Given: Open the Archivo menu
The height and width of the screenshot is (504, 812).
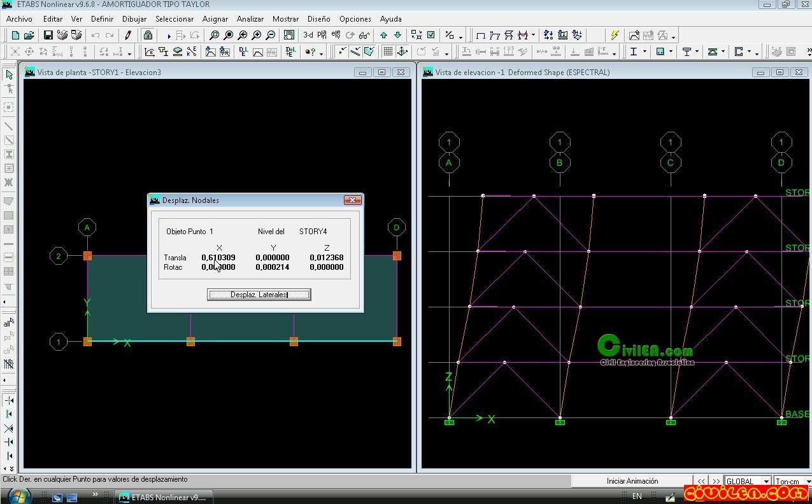Looking at the screenshot, I should [19, 19].
